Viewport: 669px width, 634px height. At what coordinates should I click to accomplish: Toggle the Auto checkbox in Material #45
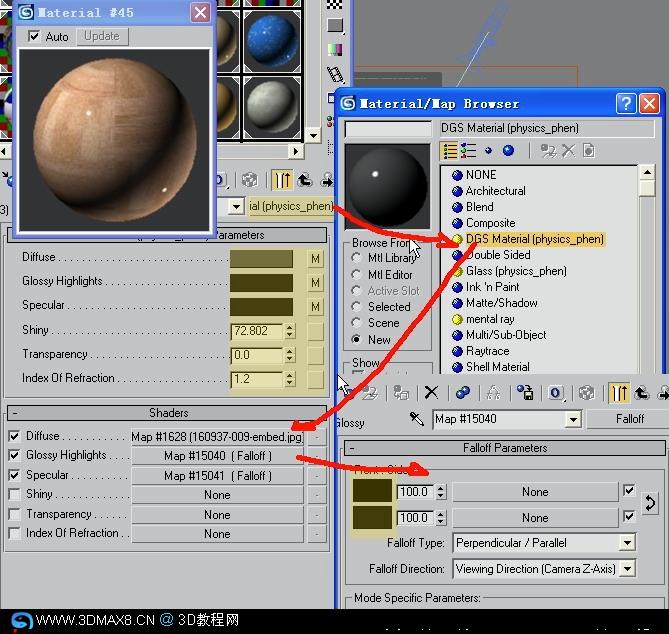point(34,36)
